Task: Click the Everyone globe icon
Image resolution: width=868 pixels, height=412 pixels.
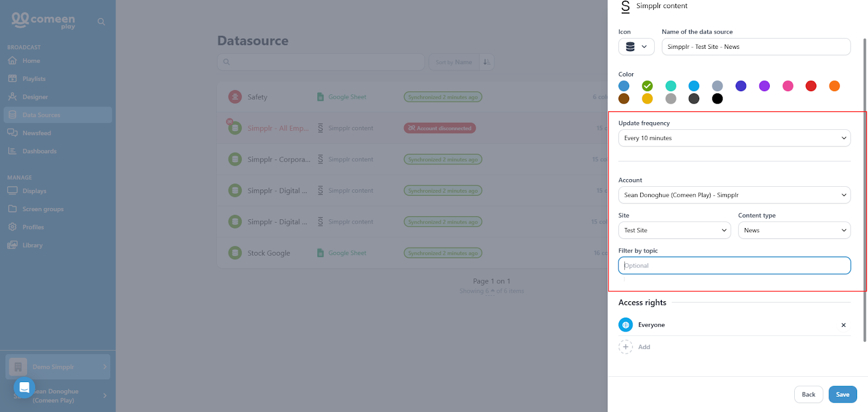Action: tap(626, 325)
